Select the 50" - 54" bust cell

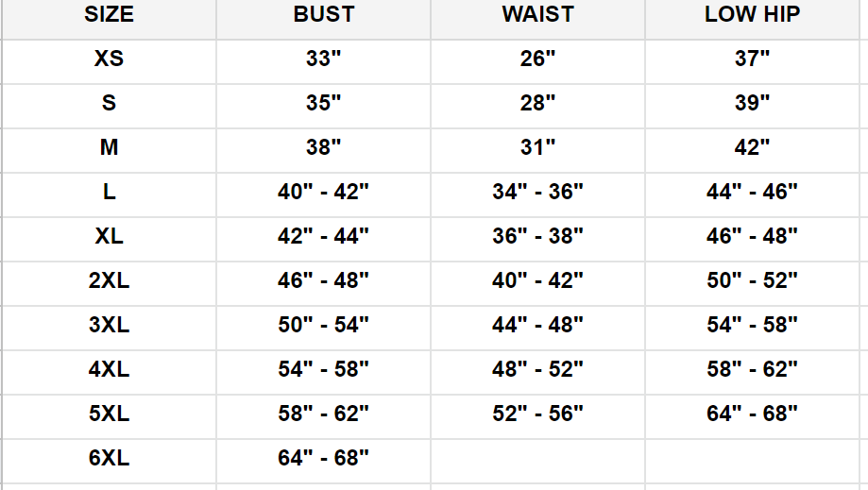point(323,325)
